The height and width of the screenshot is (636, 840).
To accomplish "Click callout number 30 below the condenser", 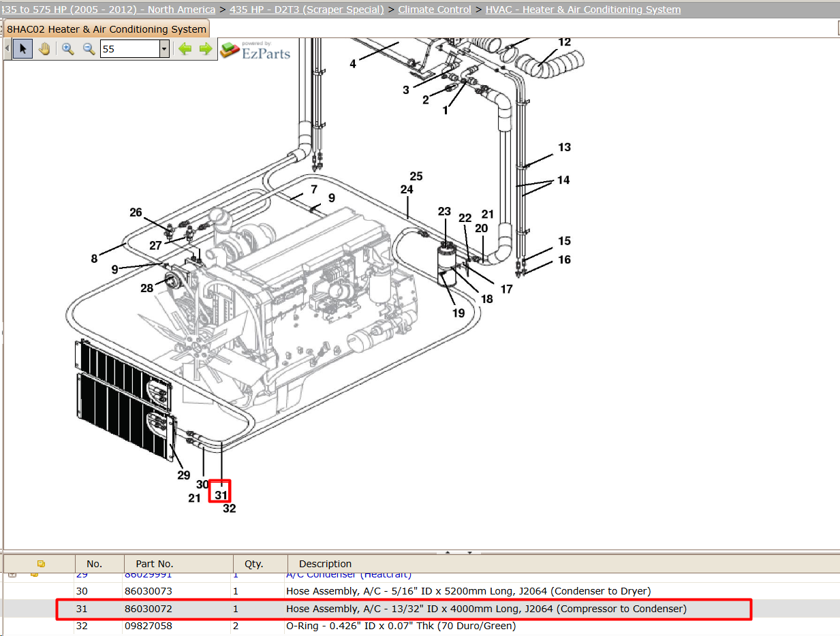I will tap(202, 484).
